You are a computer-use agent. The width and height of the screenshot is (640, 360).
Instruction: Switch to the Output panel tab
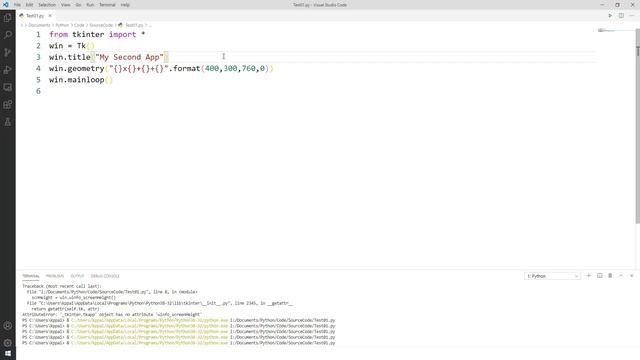click(77, 276)
